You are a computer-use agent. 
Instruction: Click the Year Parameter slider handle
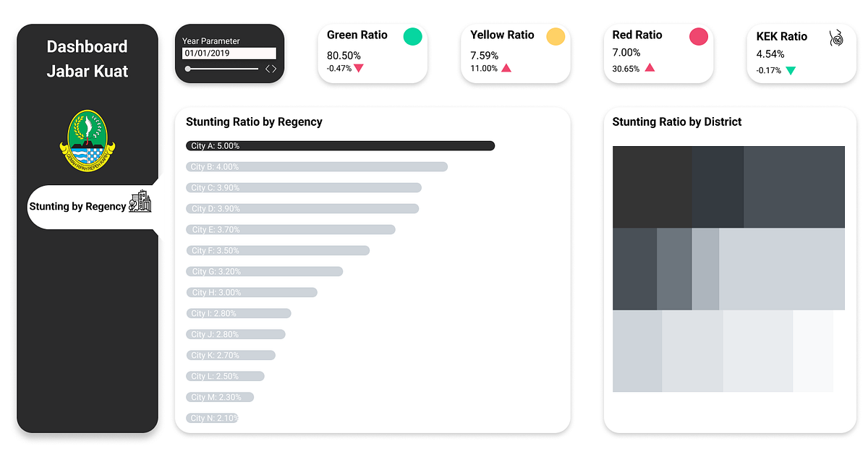[188, 69]
